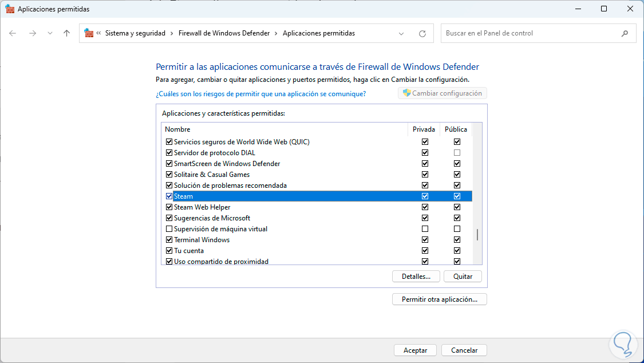Click the firewall icon in address bar
Viewport: 644px width, 363px height.
(89, 33)
